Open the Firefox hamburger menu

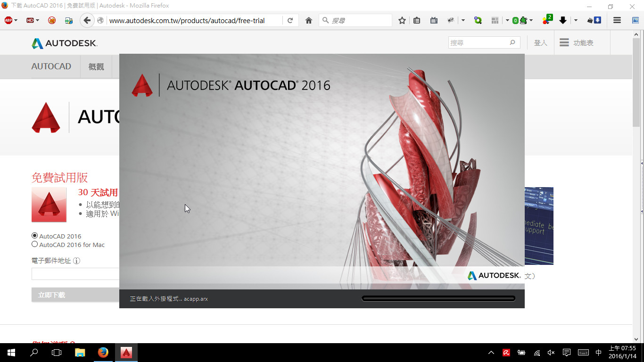click(617, 20)
